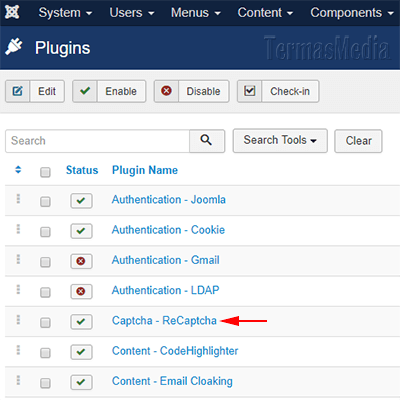Enable the Authentication - Gmail status icon
This screenshot has width=400, height=400.
pos(81,261)
